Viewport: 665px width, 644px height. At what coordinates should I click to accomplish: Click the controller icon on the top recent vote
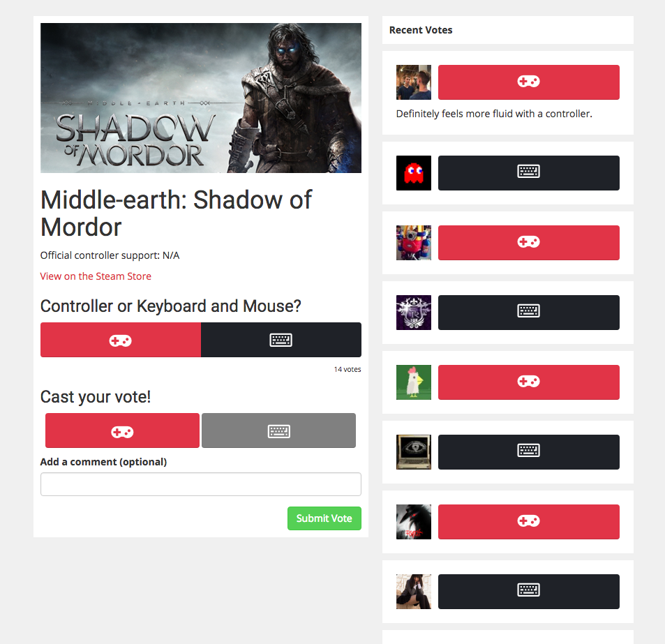tap(528, 82)
